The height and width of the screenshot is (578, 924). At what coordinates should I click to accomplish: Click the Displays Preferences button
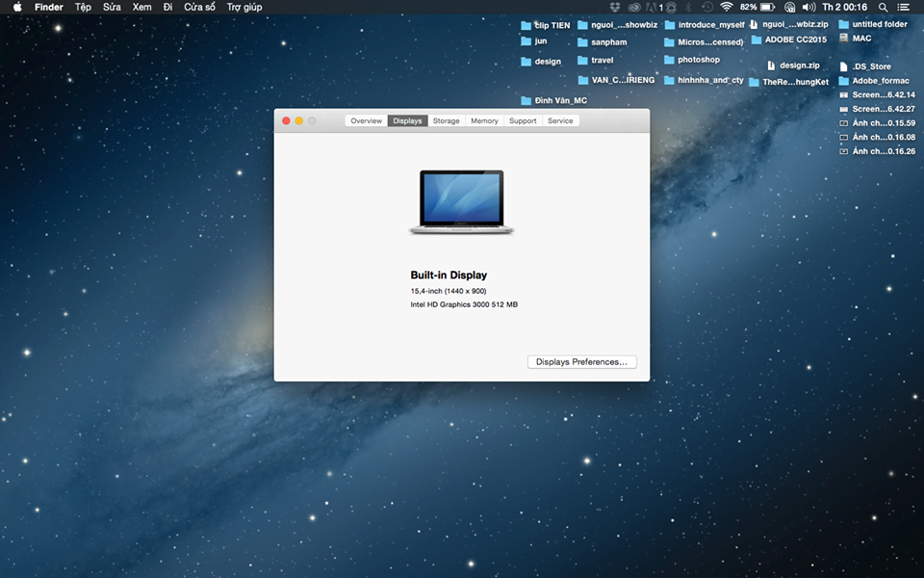click(581, 362)
